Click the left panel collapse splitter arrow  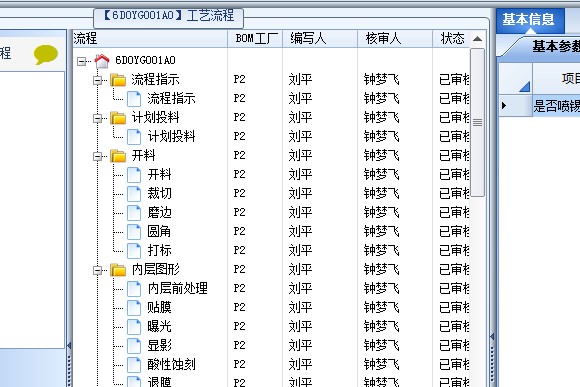[x=69, y=346]
